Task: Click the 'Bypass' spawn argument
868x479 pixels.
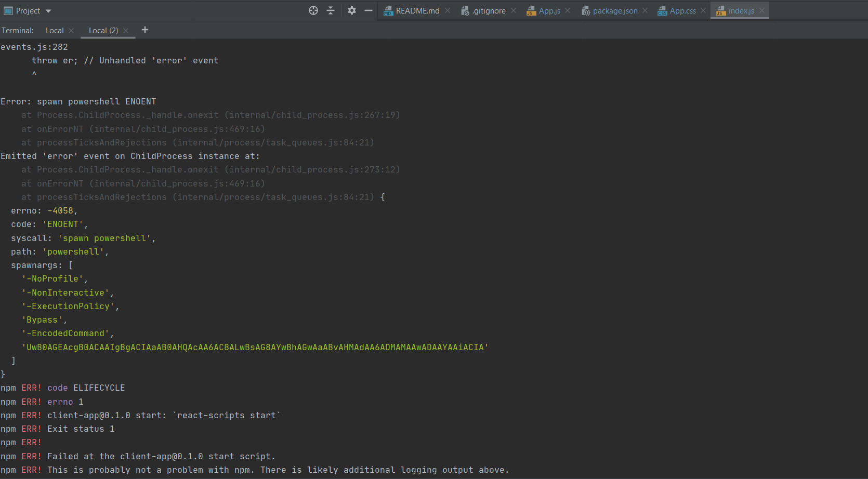Action: coord(44,320)
